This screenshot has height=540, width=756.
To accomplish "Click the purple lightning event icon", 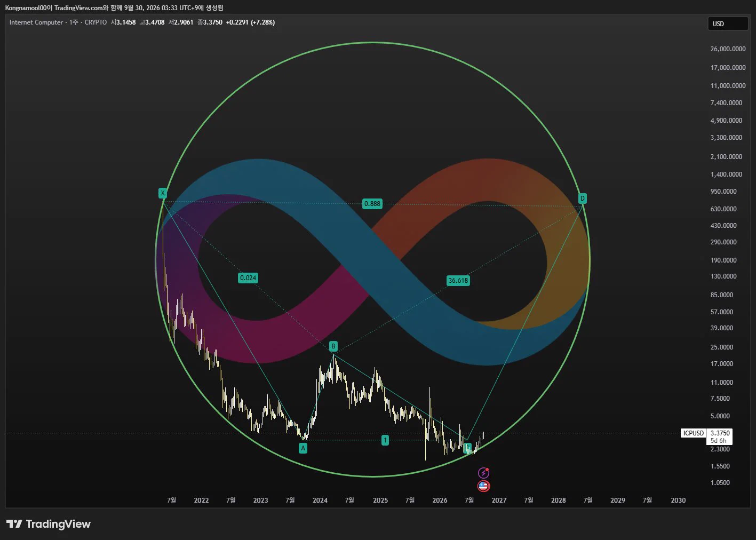I will tap(483, 473).
